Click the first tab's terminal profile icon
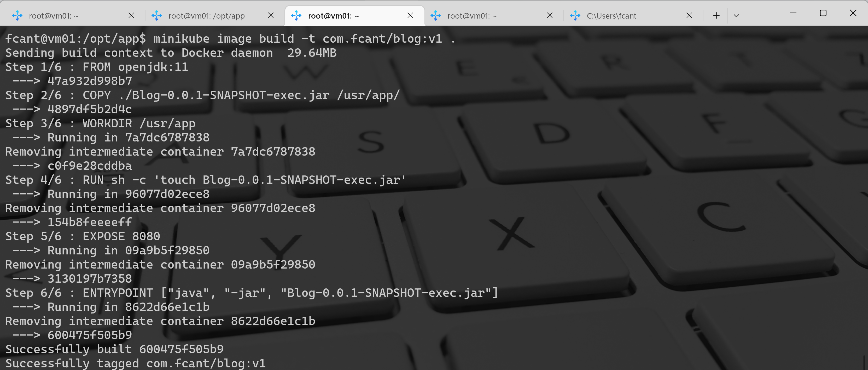The height and width of the screenshot is (370, 868). point(17,15)
